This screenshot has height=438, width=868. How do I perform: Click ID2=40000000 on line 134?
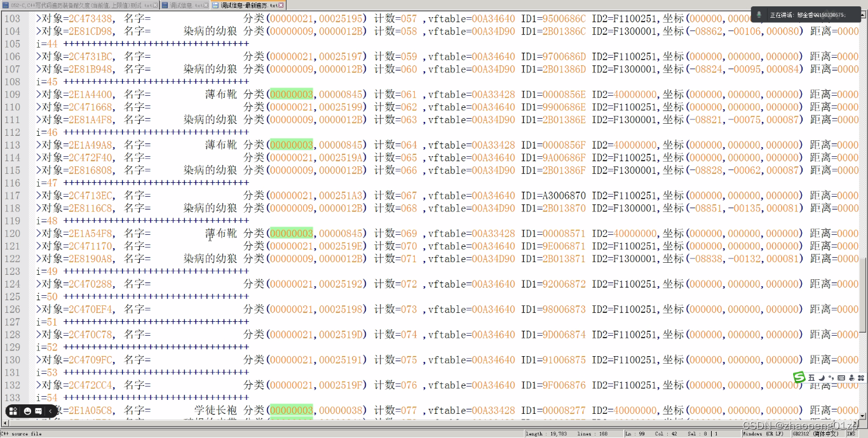(624, 410)
